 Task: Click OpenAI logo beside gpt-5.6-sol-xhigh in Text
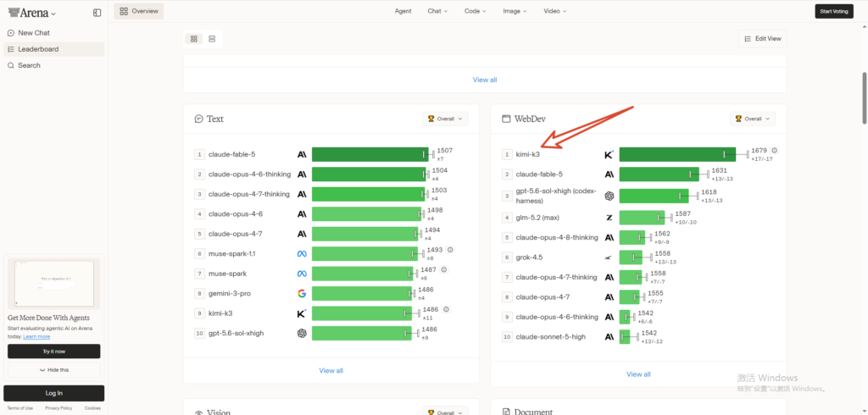pyautogui.click(x=302, y=333)
